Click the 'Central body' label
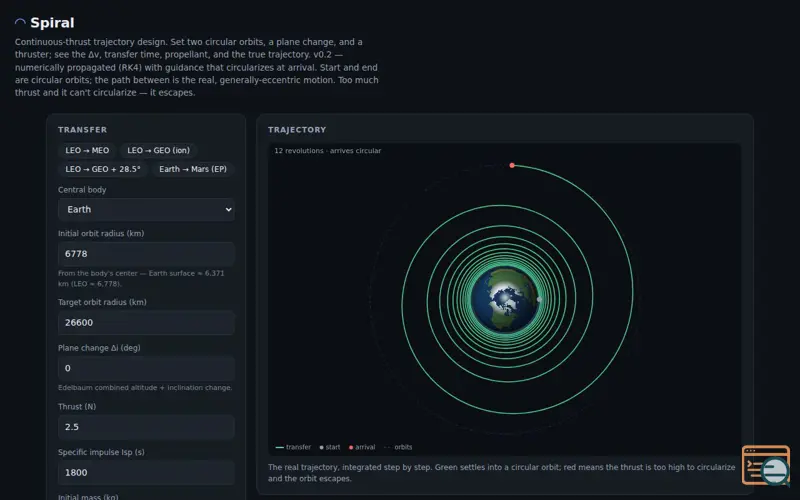 (82, 190)
